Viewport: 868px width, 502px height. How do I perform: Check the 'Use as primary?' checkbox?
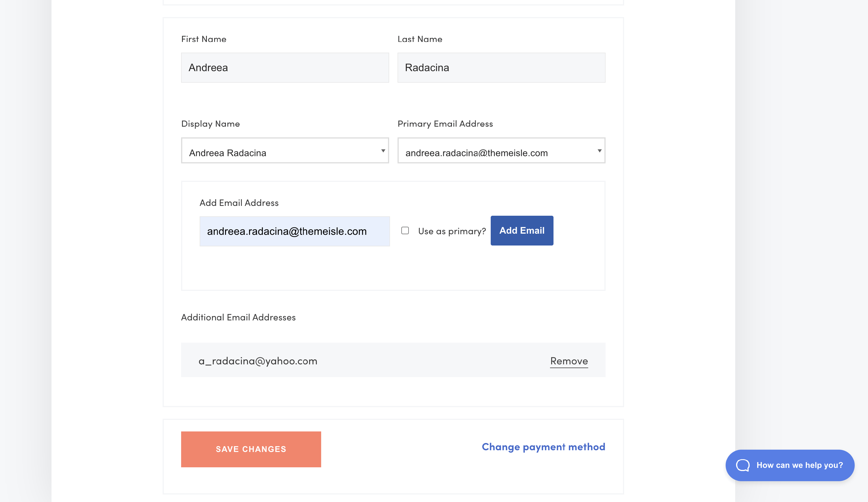405,230
